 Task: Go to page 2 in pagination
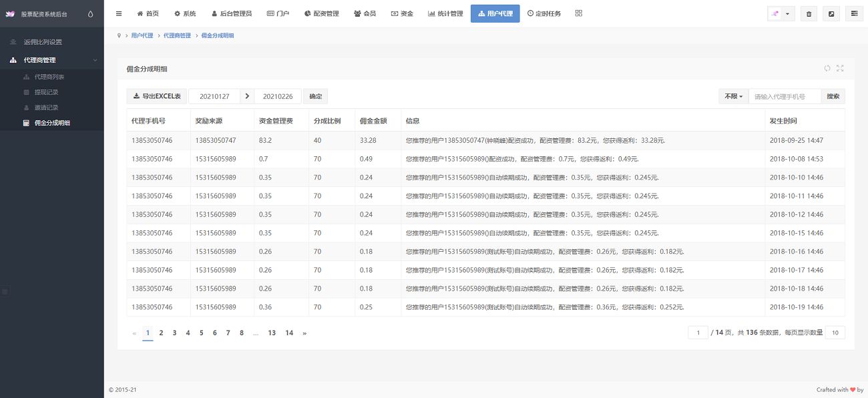[161, 333]
